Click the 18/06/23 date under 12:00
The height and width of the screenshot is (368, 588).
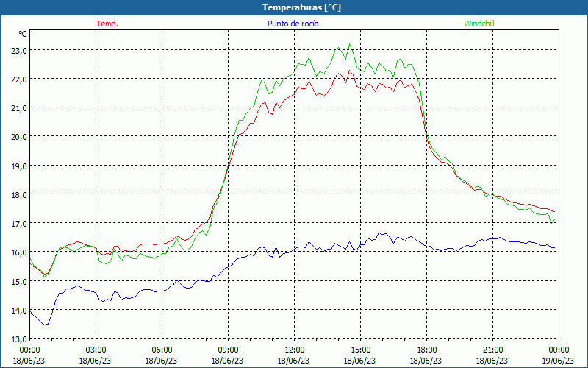(x=293, y=361)
